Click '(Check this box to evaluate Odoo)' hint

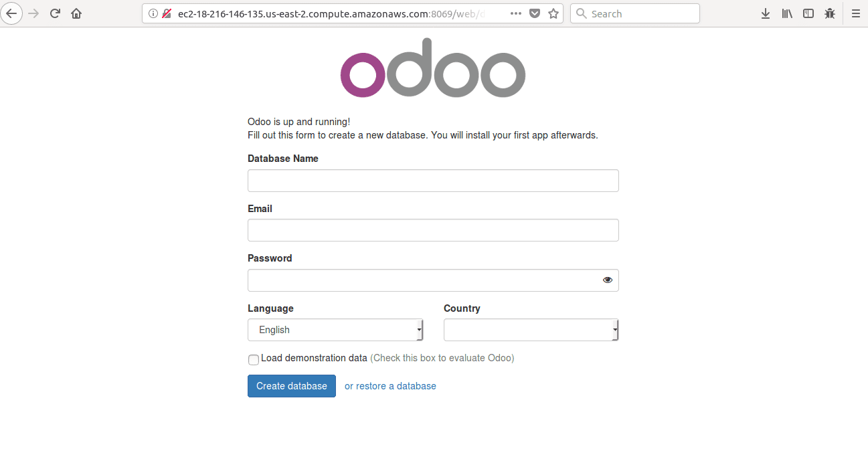(442, 358)
